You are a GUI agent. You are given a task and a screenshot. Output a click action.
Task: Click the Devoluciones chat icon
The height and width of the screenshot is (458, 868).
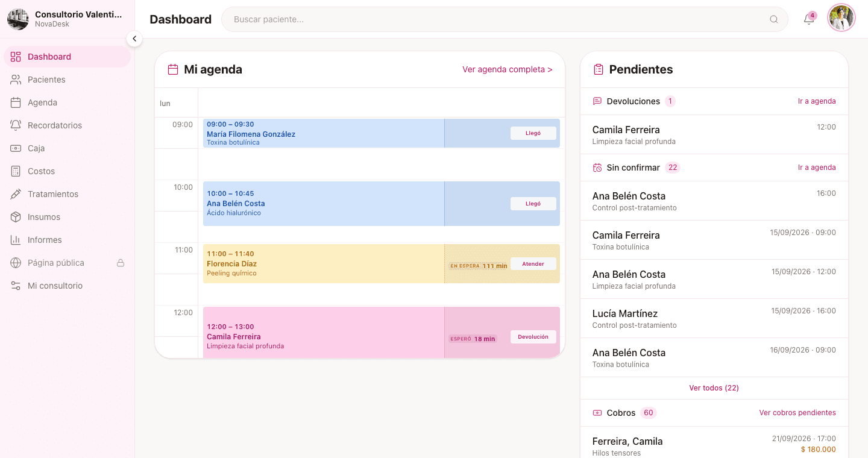pos(597,101)
